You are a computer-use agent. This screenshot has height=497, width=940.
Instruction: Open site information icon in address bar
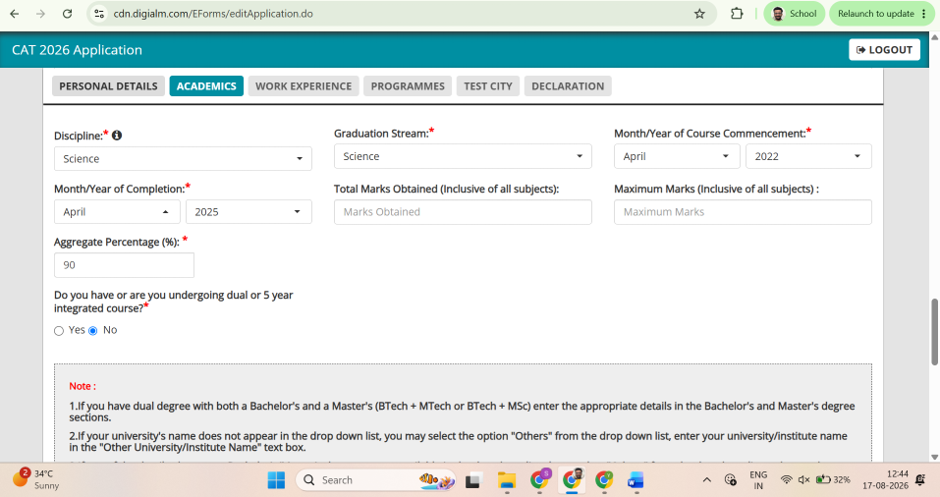click(100, 14)
